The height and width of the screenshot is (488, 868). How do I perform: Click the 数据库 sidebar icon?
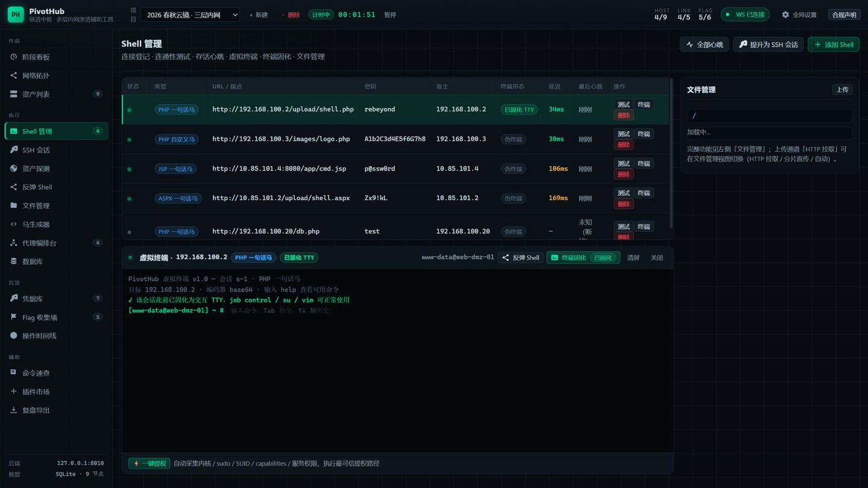[14, 261]
